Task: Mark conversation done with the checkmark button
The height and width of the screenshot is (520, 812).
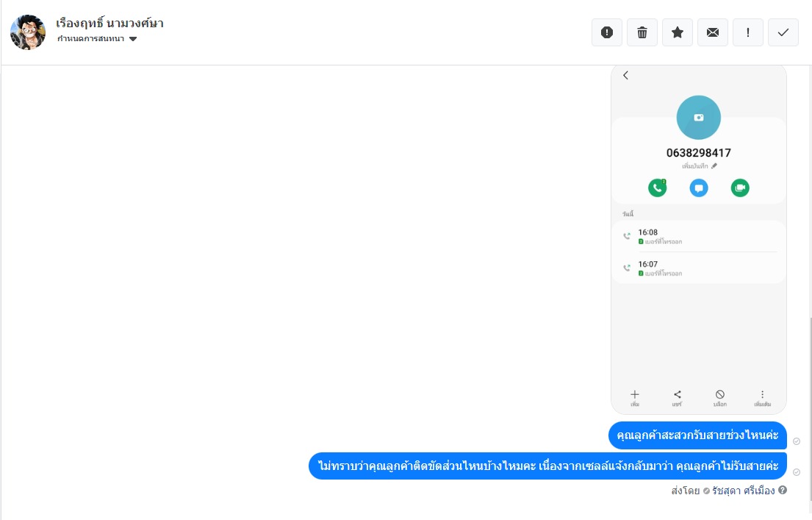Action: tap(783, 32)
